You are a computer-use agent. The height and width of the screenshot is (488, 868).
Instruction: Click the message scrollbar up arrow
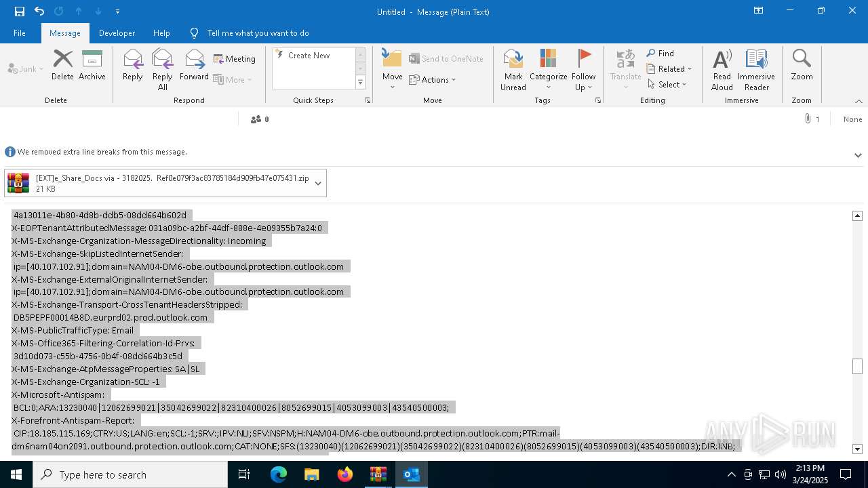tap(857, 216)
